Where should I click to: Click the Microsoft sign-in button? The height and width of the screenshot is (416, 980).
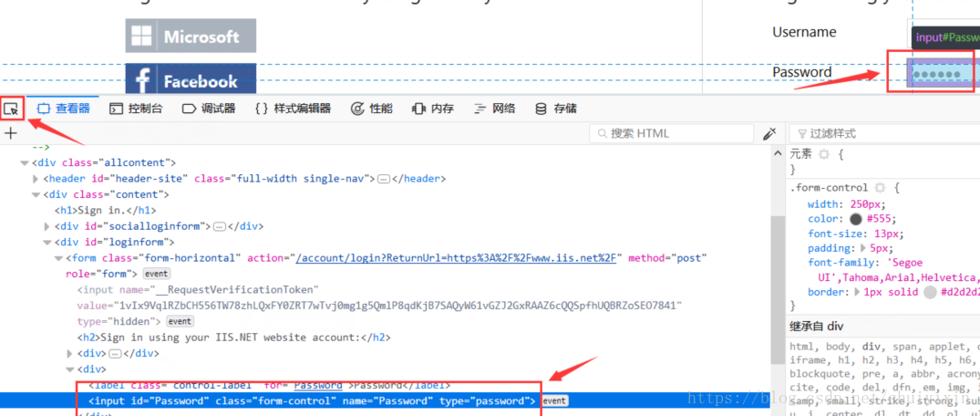(191, 36)
